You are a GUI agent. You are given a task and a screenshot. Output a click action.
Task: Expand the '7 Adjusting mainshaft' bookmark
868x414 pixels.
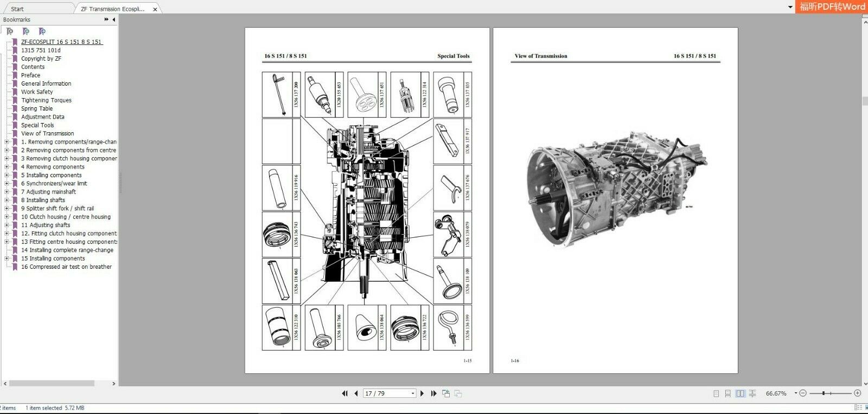pyautogui.click(x=7, y=192)
